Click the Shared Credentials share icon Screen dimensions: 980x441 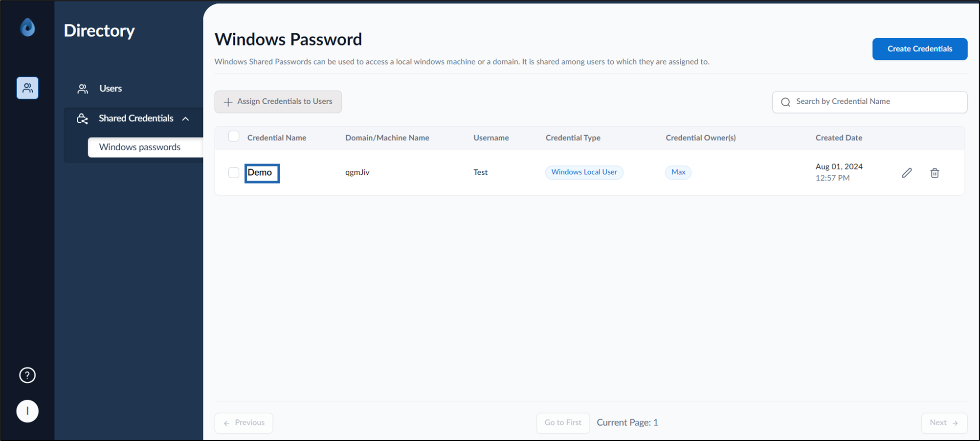[x=83, y=118]
